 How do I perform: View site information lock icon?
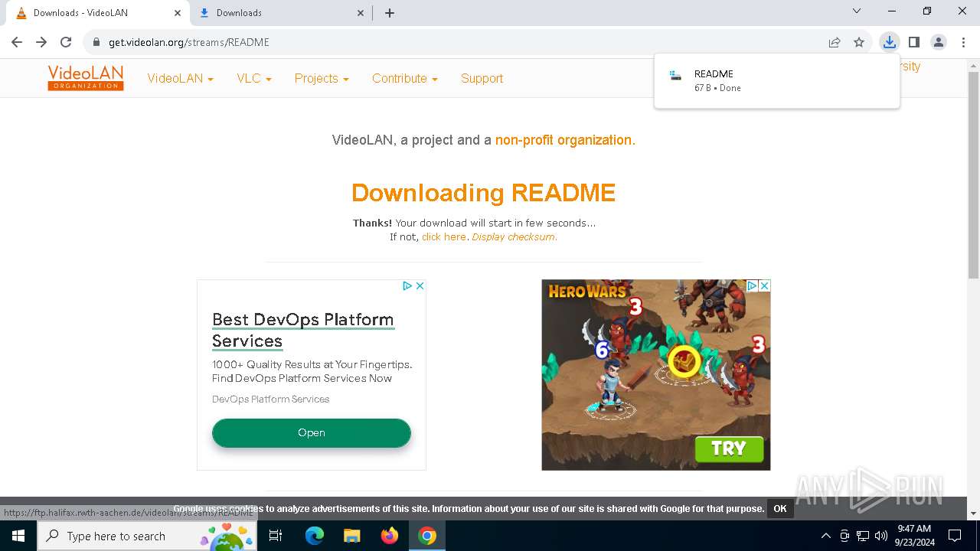[96, 42]
